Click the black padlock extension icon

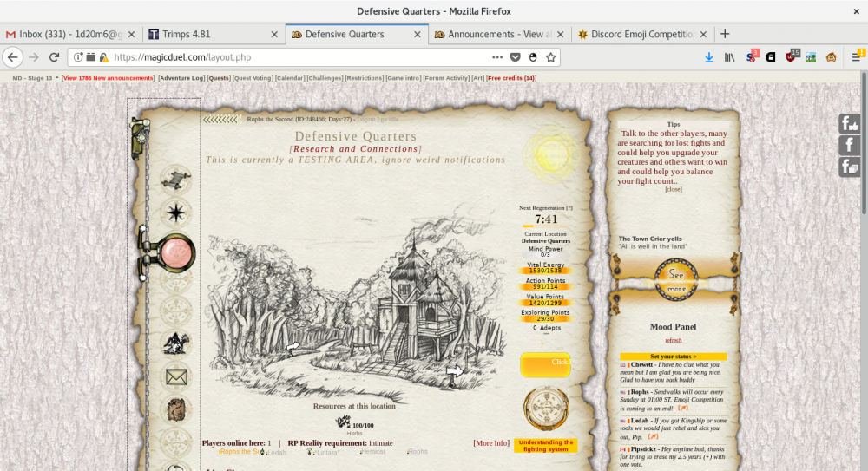pos(770,57)
